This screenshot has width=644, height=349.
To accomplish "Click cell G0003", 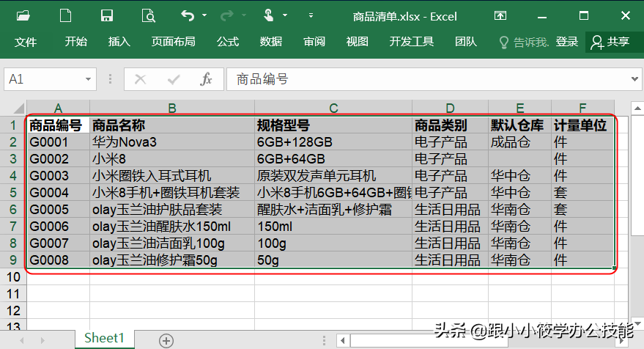I will (x=59, y=175).
